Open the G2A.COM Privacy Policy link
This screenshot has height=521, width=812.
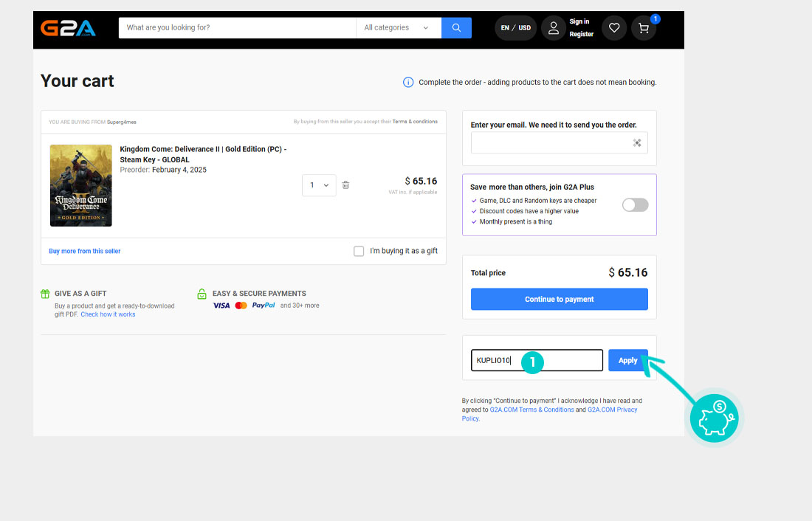[x=613, y=410]
